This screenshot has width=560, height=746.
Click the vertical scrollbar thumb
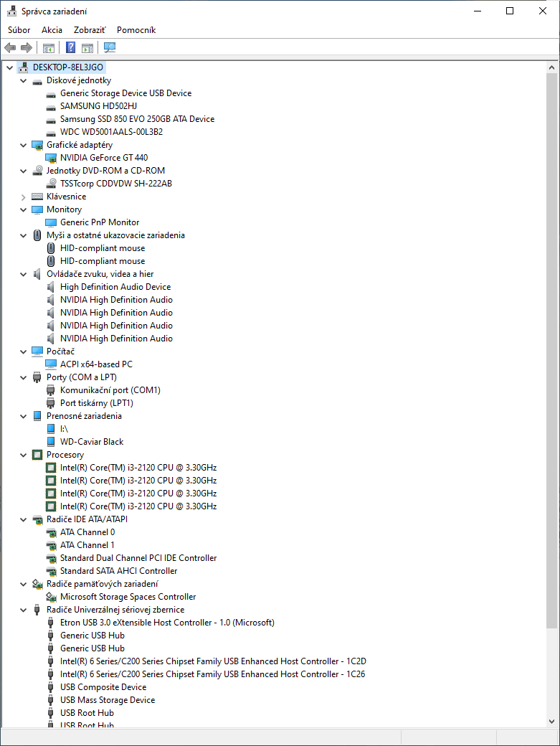(551, 351)
